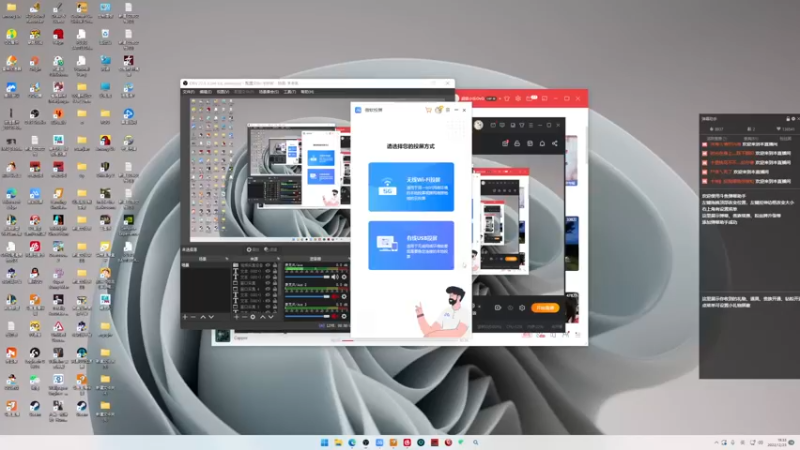Move the selected scene down in OBS
The width and height of the screenshot is (800, 450).
211,317
